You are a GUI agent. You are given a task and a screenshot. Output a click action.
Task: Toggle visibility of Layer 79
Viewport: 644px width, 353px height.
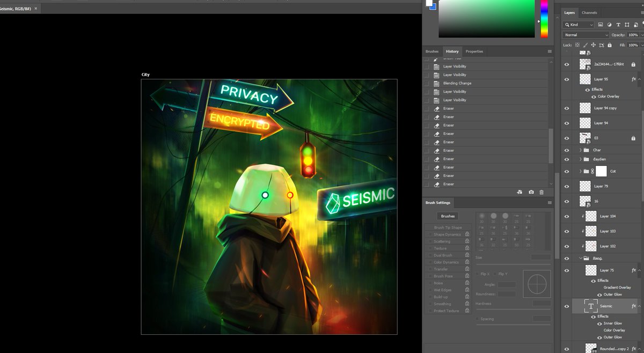coord(567,186)
